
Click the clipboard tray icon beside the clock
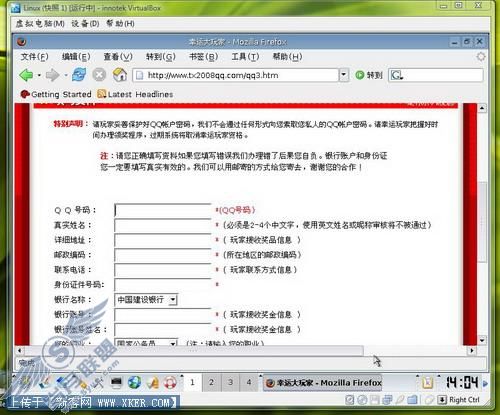[427, 383]
